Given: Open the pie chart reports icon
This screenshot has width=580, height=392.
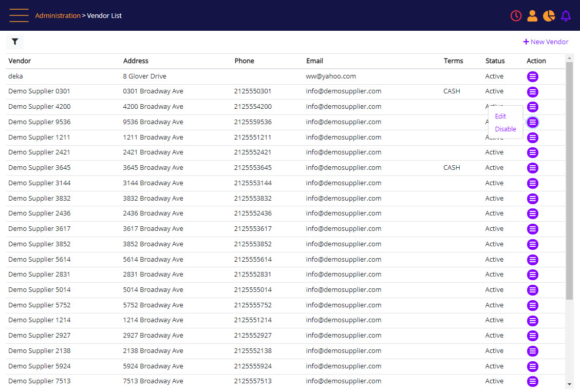Looking at the screenshot, I should click(549, 15).
